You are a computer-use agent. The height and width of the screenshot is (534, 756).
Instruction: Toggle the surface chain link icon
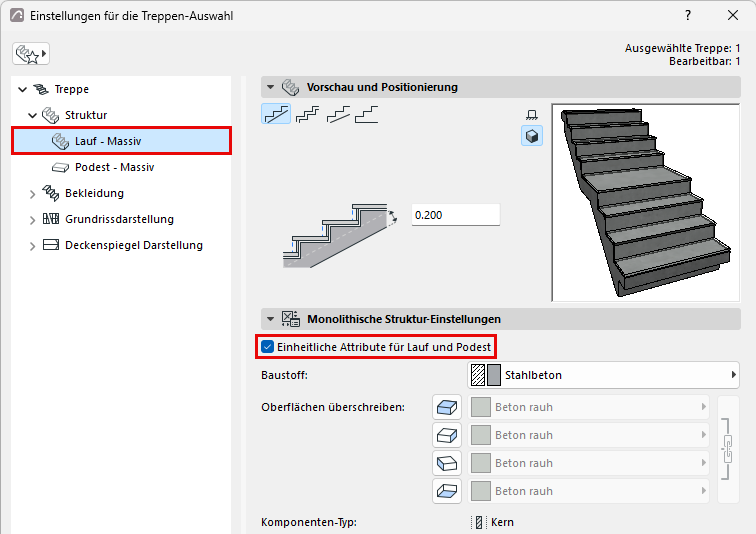728,449
